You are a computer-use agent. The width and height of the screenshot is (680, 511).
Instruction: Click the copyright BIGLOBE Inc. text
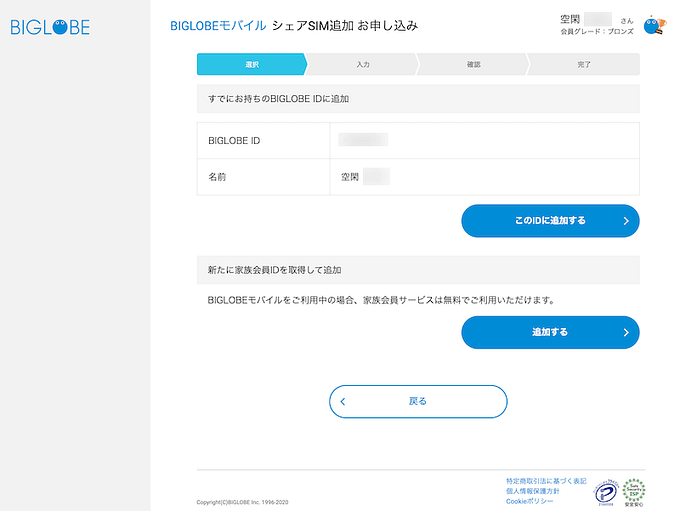[242, 502]
